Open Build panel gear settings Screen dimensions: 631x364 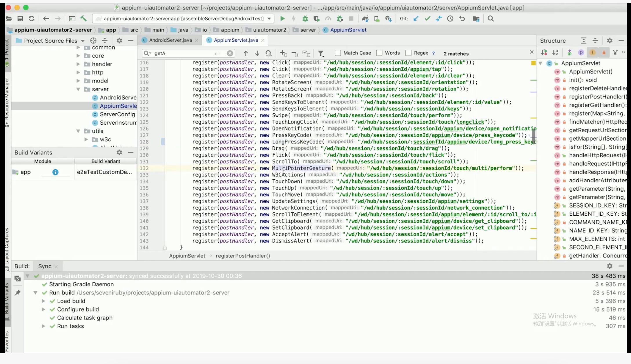610,266
